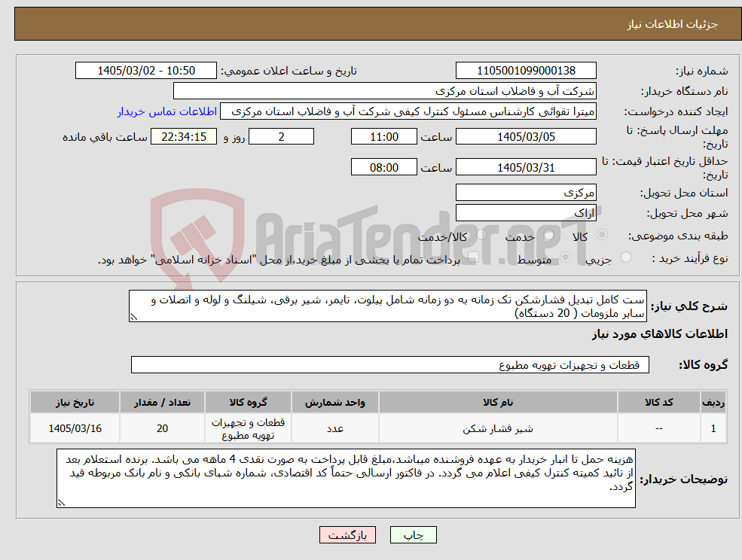Image resolution: width=742 pixels, height=560 pixels.
Task: Click the deadline time field 11:00
Action: click(x=383, y=137)
